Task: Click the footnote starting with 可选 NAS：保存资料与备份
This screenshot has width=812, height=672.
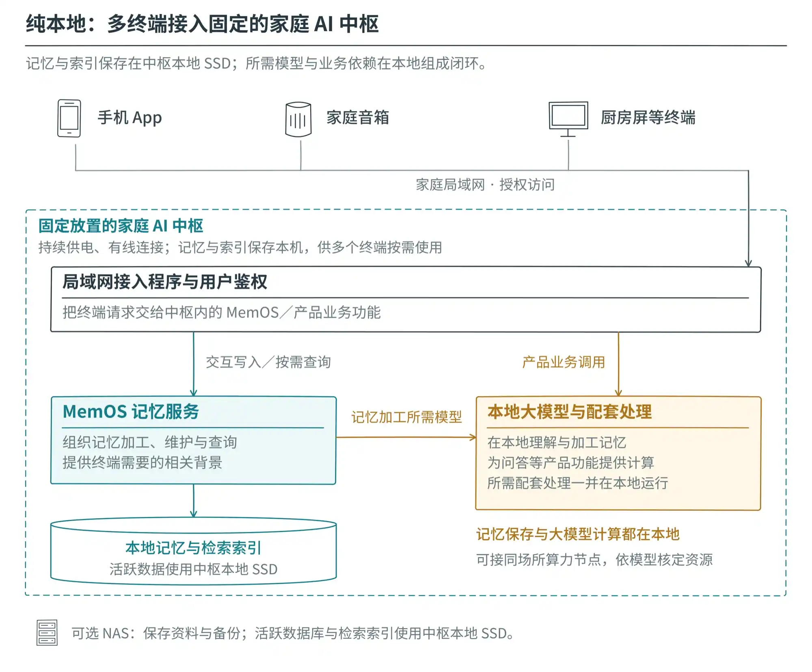Action: (x=293, y=633)
